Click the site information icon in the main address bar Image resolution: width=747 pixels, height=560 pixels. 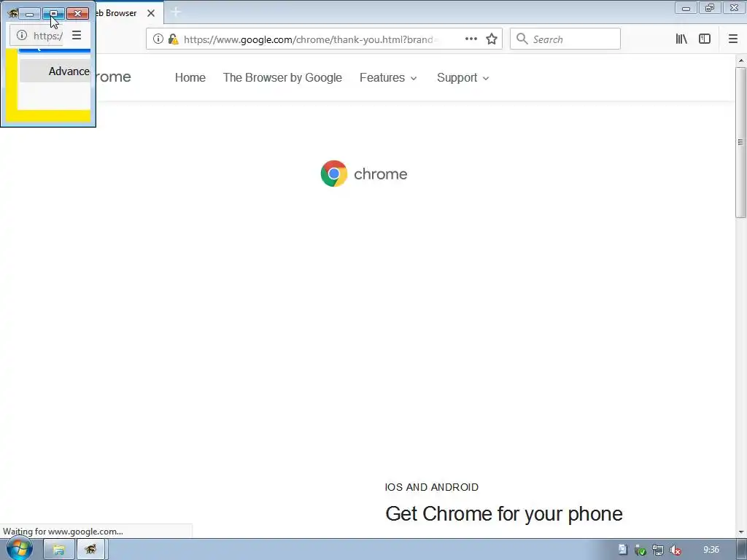point(158,39)
